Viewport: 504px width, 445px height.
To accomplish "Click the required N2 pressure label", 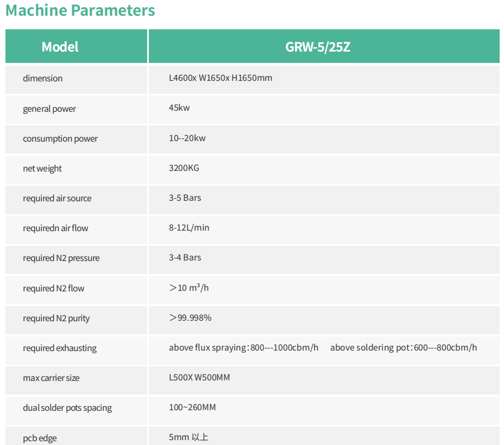I will point(61,258).
